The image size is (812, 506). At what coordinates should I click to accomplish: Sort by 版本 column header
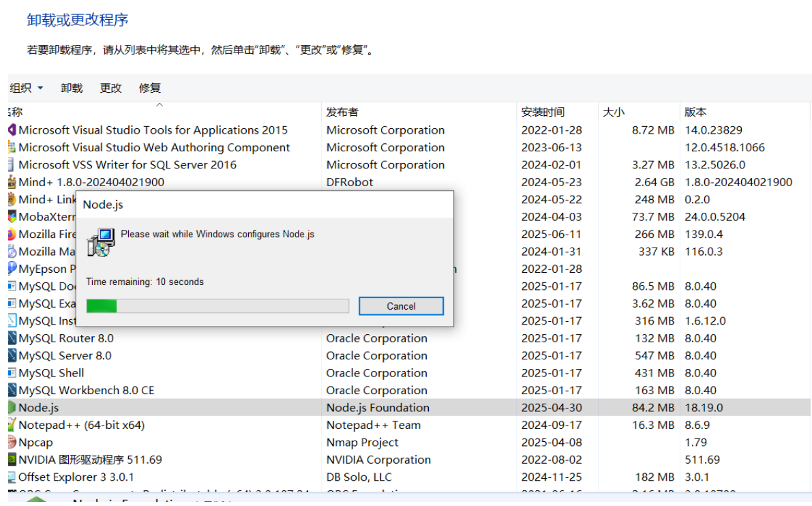[695, 112]
